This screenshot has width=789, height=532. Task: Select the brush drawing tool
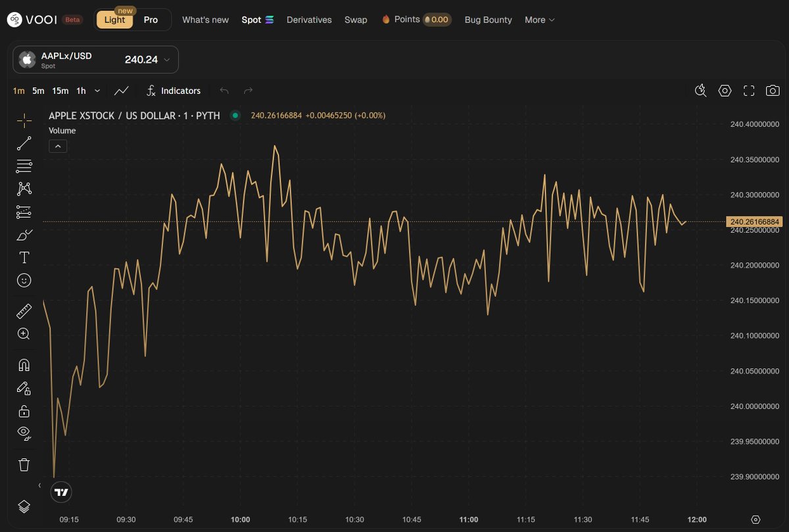[x=24, y=235]
